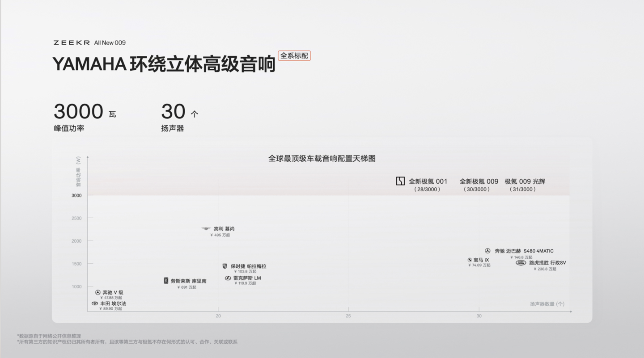This screenshot has width=644, height=358.
Task: Click the (30/3000) value
Action: click(477, 190)
